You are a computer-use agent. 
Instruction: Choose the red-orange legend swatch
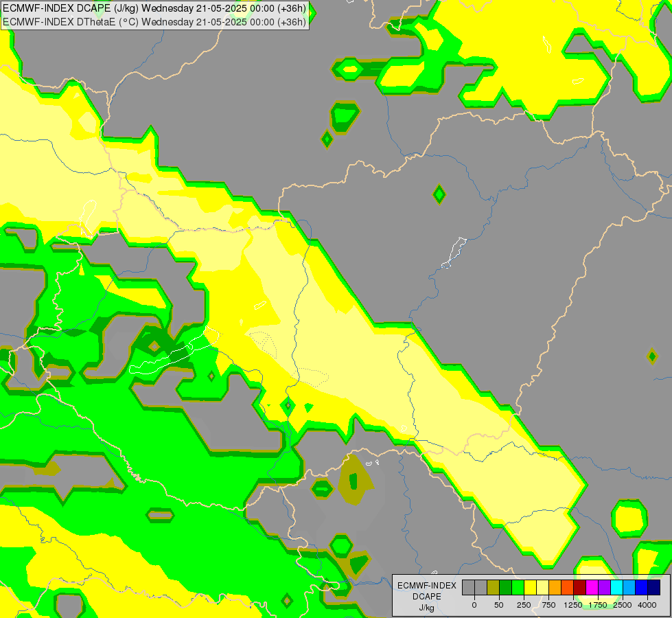(x=568, y=587)
